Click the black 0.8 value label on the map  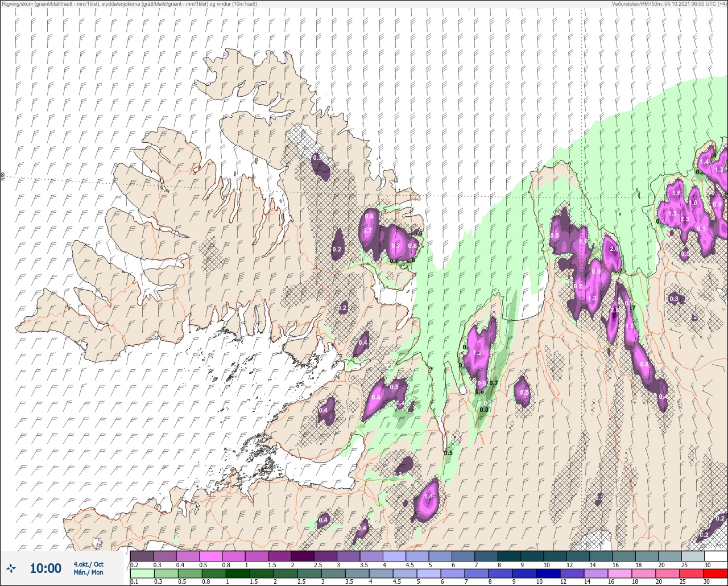(x=485, y=410)
